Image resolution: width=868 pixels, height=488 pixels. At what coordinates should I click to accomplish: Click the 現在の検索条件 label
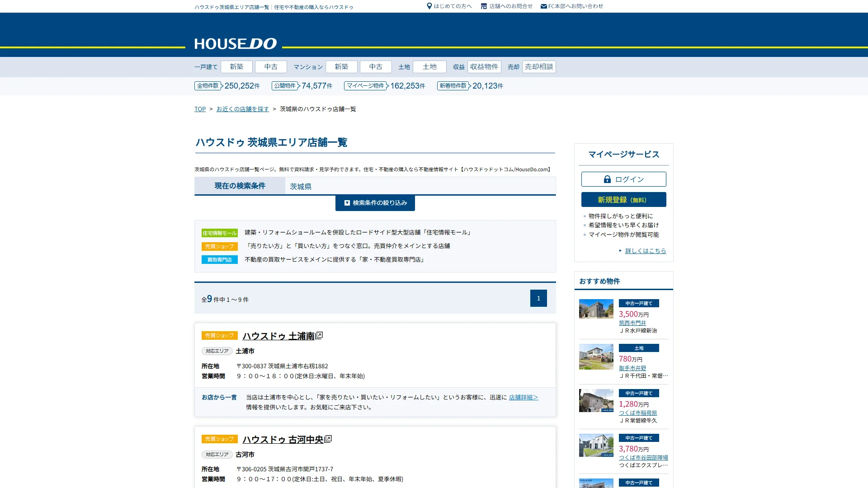tap(240, 186)
